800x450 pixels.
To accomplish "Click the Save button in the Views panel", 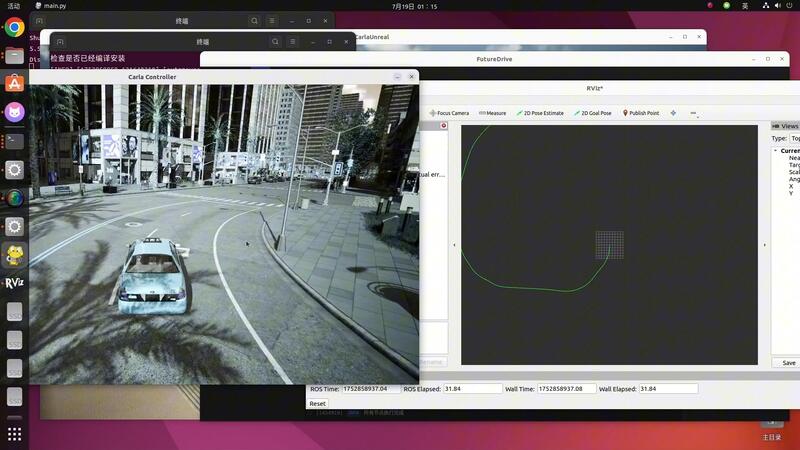I will pos(788,363).
